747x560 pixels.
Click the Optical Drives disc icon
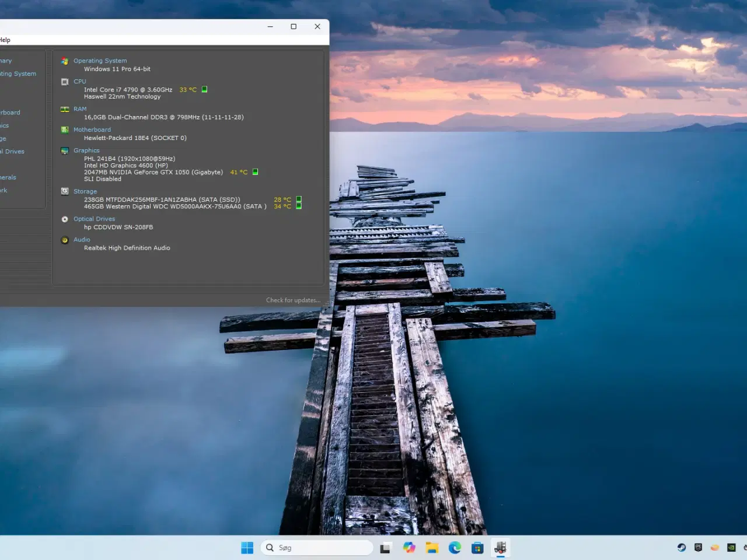pyautogui.click(x=65, y=219)
